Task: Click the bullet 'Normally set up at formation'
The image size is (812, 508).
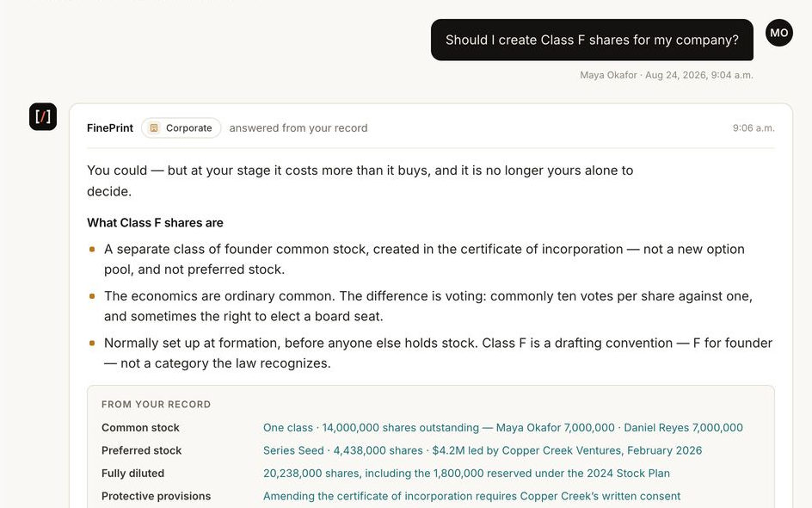Action: point(438,353)
